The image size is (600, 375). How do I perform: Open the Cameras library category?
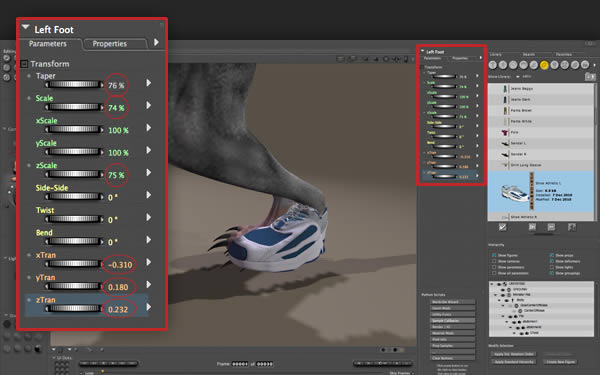(x=564, y=65)
